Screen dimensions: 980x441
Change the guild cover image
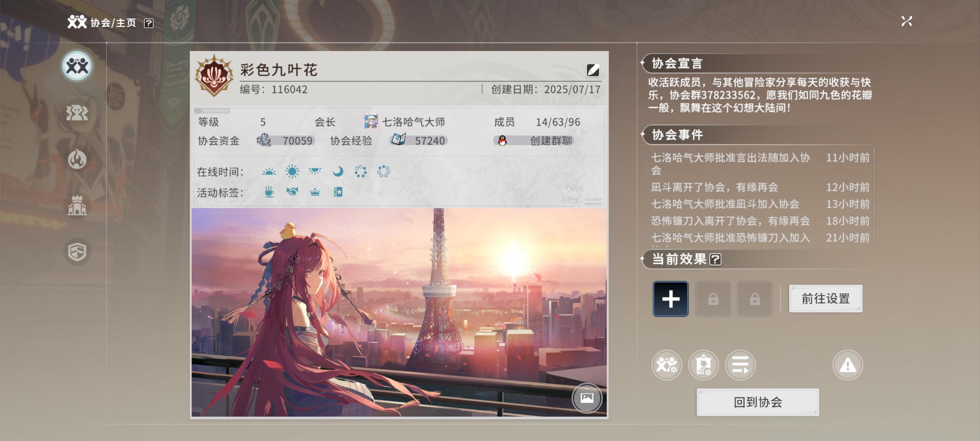point(586,398)
